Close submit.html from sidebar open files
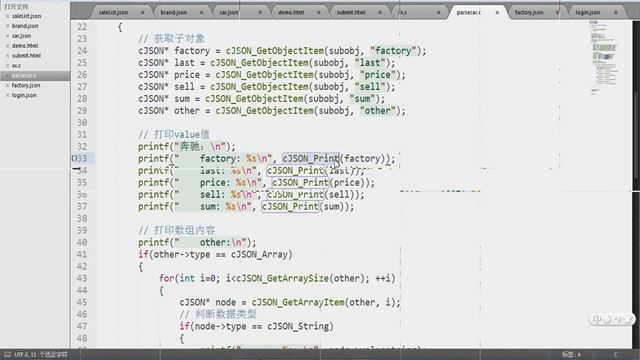 point(7,56)
